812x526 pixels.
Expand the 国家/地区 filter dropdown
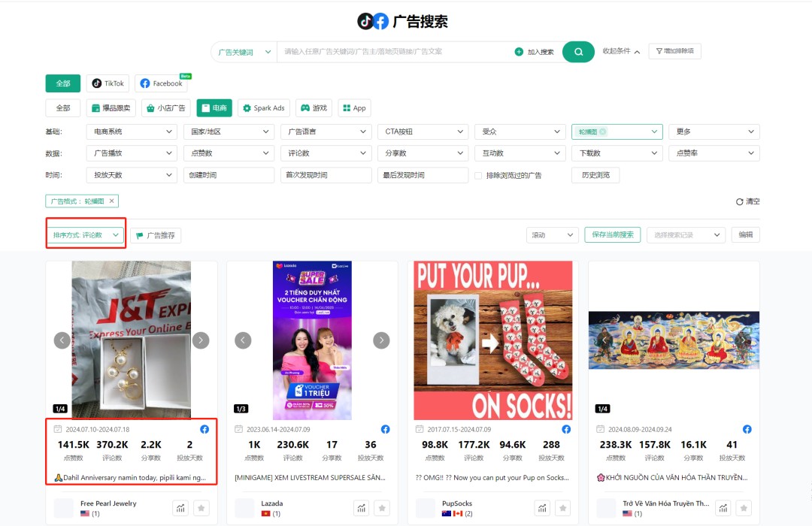[x=229, y=131]
